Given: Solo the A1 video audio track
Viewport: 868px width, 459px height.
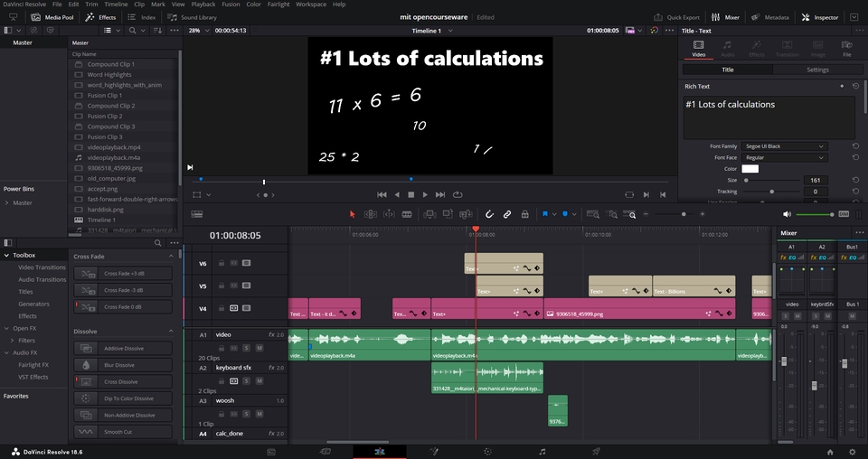Looking at the screenshot, I should (246, 348).
